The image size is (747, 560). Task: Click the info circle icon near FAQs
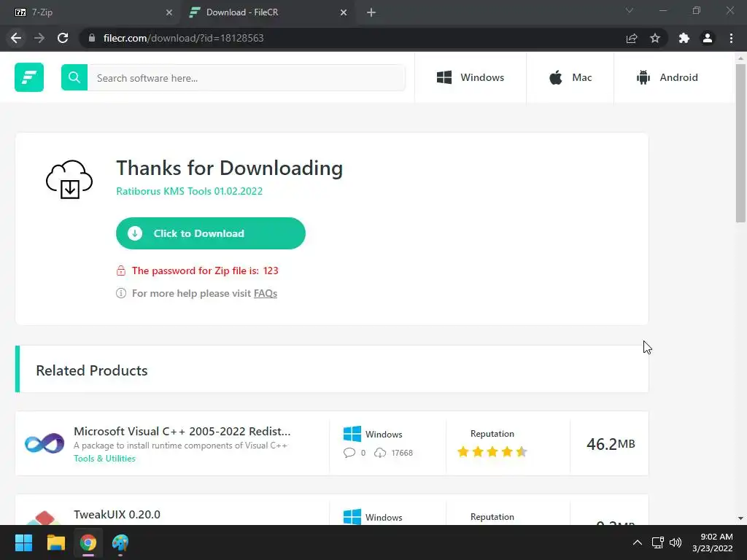coord(121,293)
